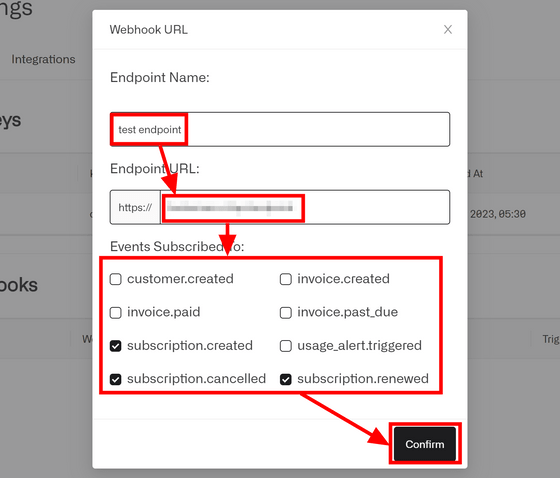Uncheck the subscription.created checkbox
560x478 pixels.
pyautogui.click(x=115, y=346)
